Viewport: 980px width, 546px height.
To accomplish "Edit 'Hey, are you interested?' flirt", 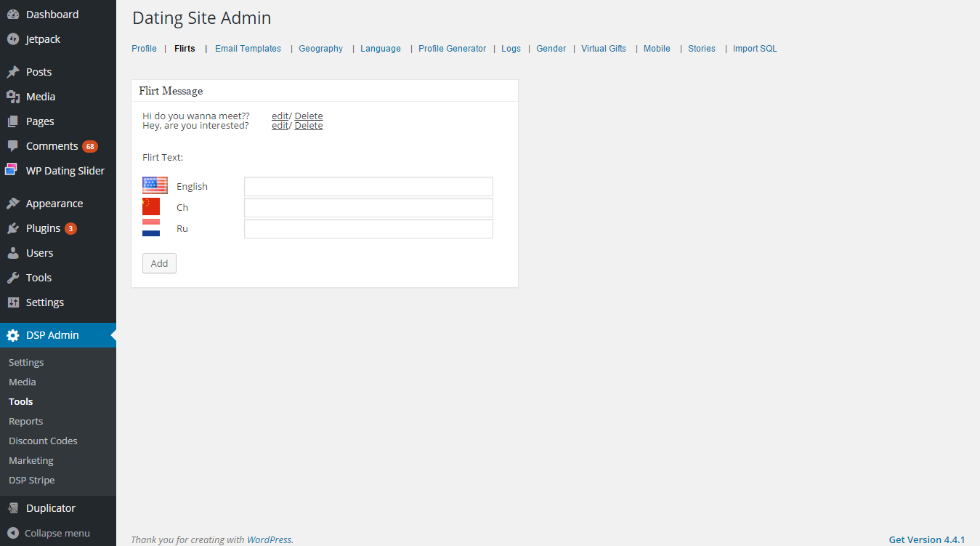I will (x=280, y=126).
